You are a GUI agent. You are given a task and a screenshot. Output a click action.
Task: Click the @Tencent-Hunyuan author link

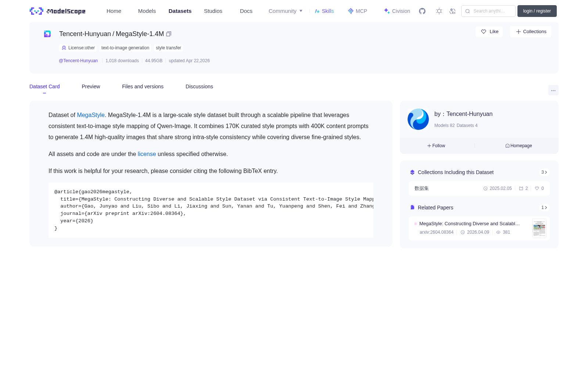click(x=78, y=61)
